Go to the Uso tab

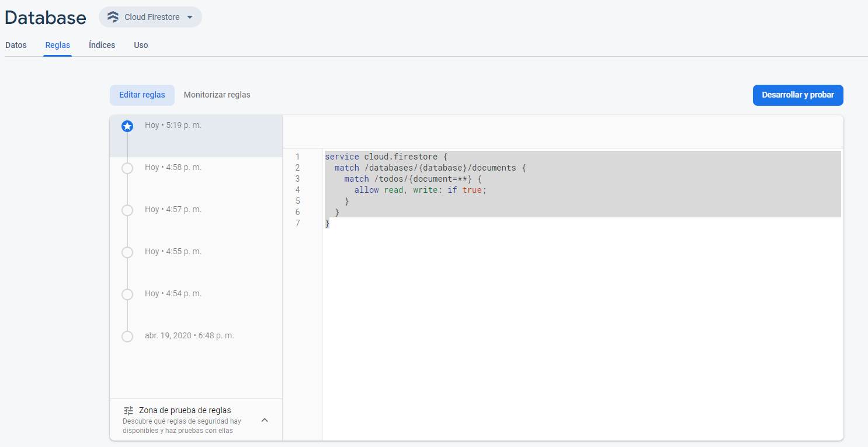tap(141, 45)
